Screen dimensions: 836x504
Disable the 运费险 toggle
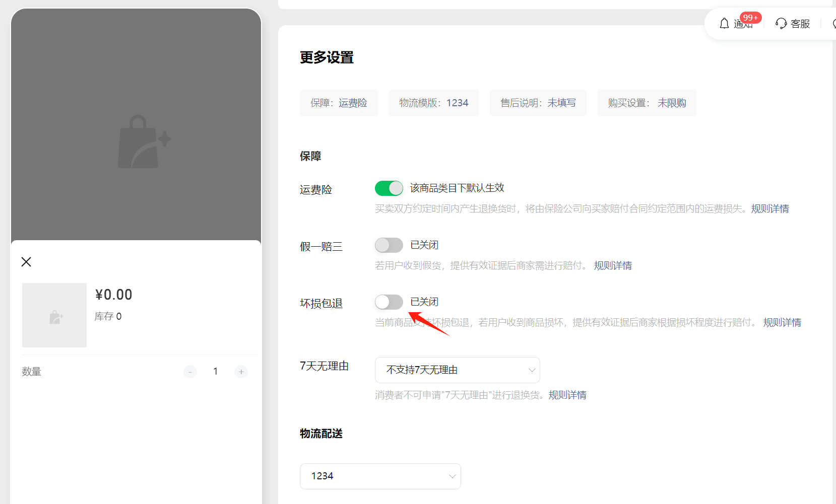[x=389, y=188]
